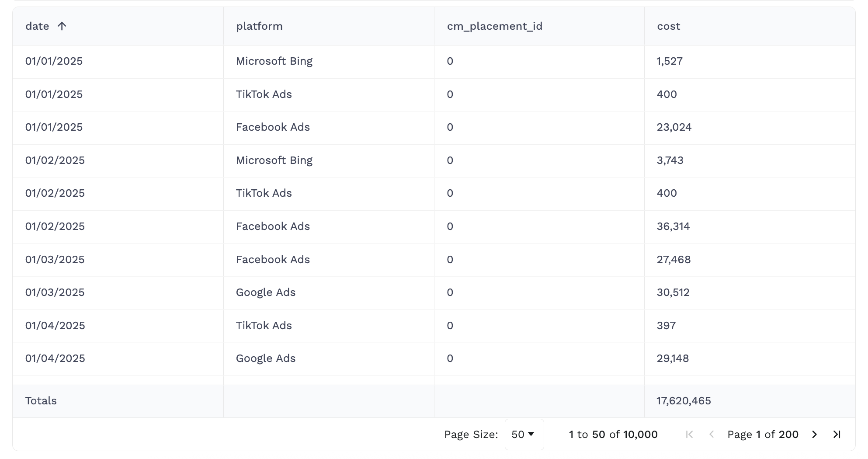Image resolution: width=868 pixels, height=459 pixels.
Task: Sort the table by cost column
Action: tap(668, 26)
